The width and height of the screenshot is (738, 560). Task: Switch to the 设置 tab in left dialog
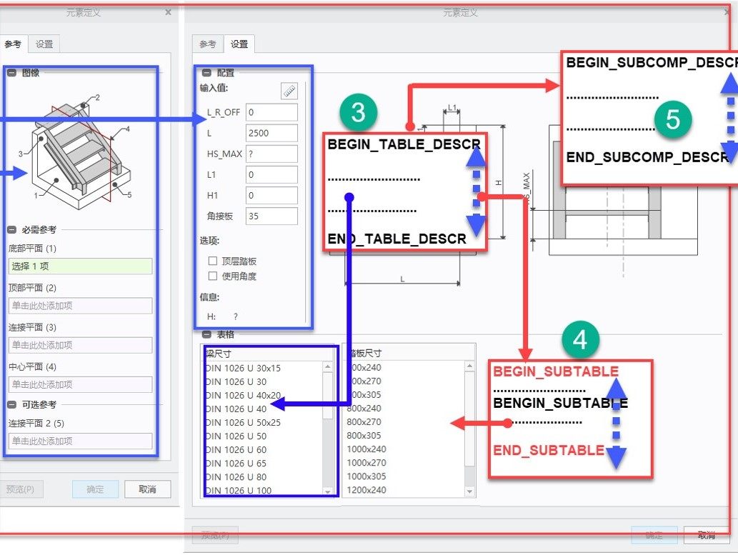44,44
